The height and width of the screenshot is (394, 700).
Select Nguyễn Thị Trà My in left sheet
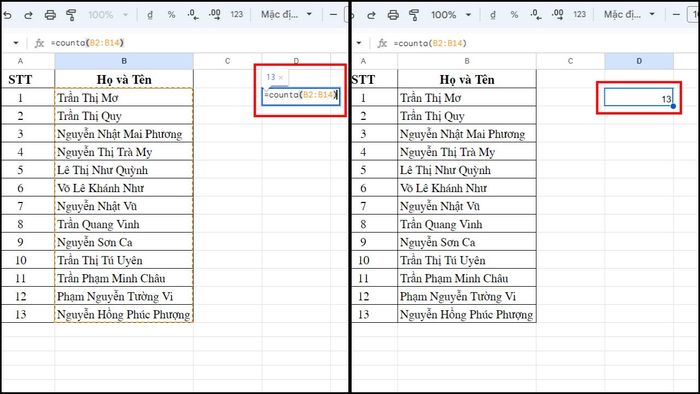[124, 152]
